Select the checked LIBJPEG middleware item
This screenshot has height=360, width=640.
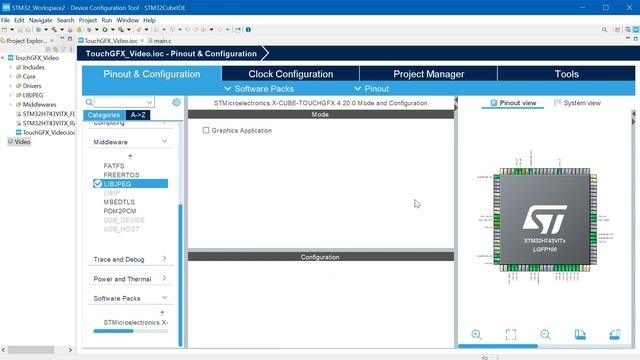click(131, 184)
